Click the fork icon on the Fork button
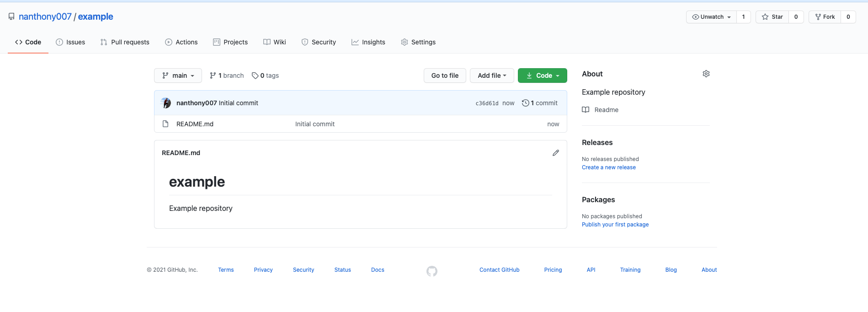The height and width of the screenshot is (312, 868). click(818, 17)
